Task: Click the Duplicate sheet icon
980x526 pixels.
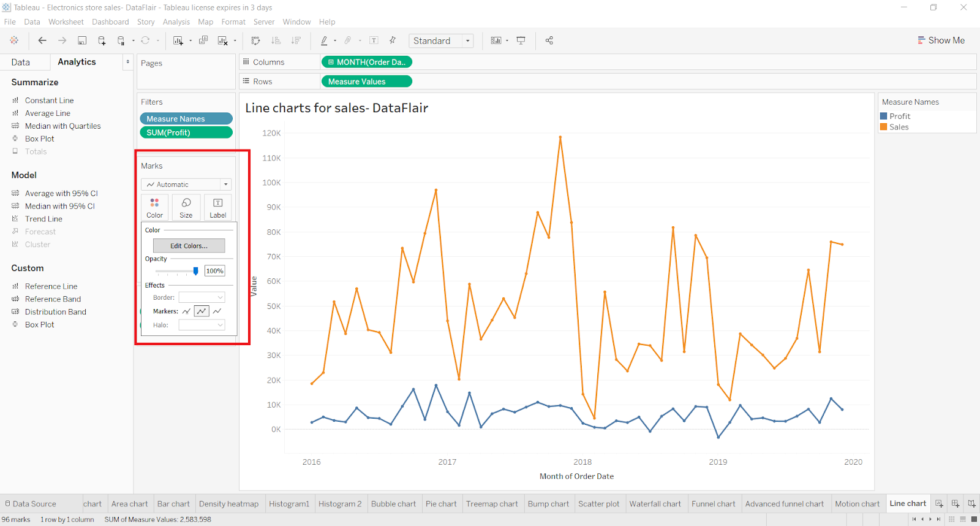Action: tap(203, 40)
